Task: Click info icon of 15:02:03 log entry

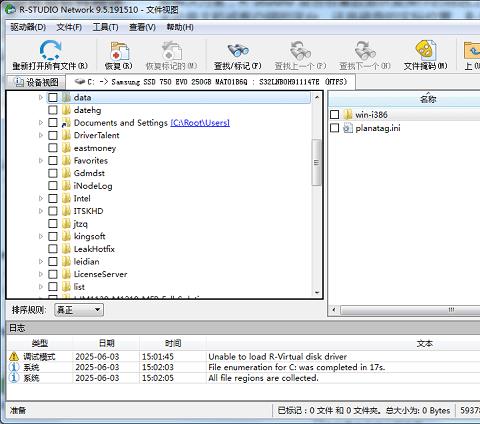Action: tap(14, 367)
